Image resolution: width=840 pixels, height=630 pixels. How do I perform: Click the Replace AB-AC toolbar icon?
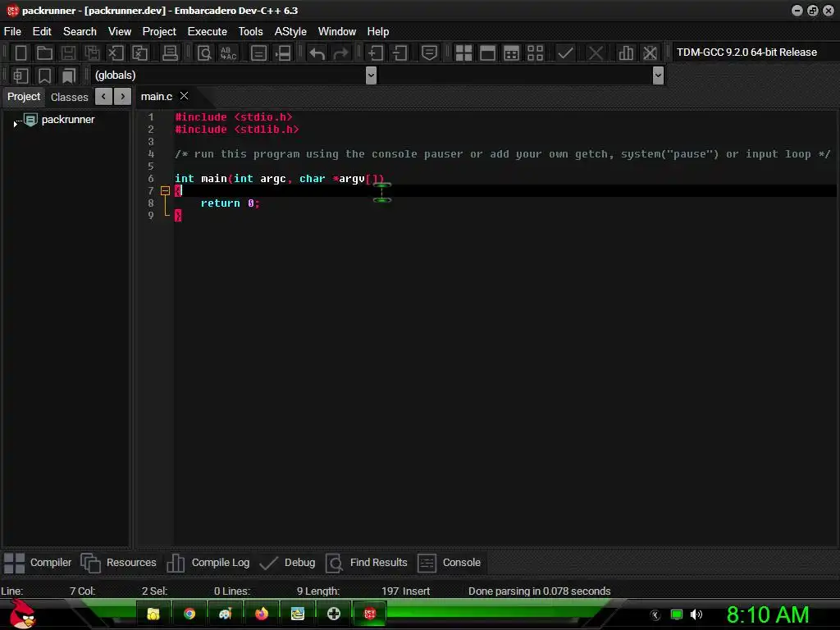(228, 52)
